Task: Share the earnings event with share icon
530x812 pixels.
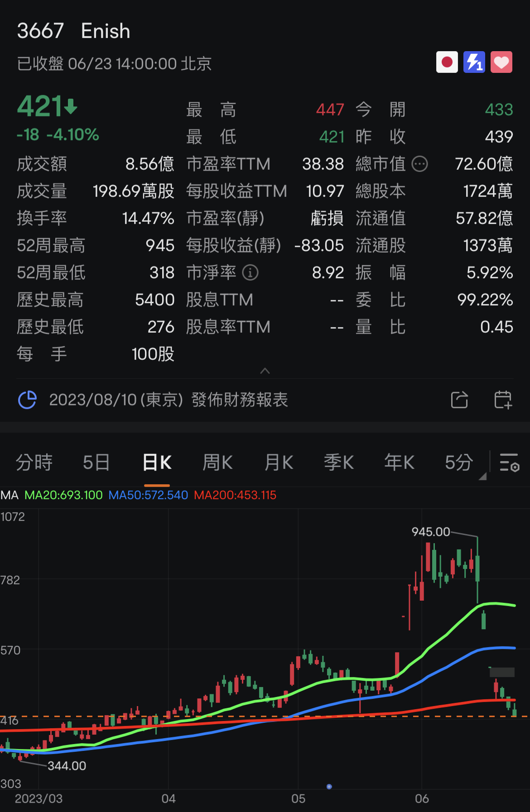Action: click(459, 400)
